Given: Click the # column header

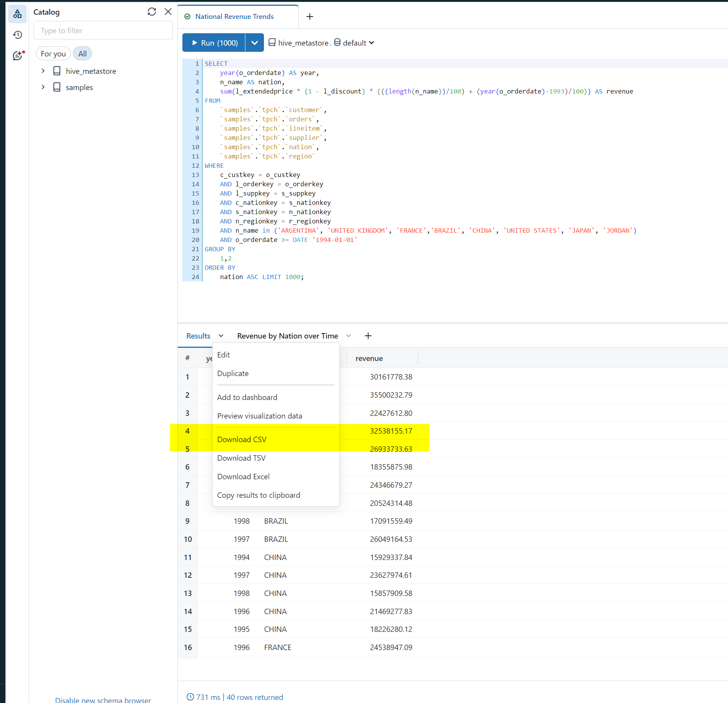Looking at the screenshot, I should point(187,358).
